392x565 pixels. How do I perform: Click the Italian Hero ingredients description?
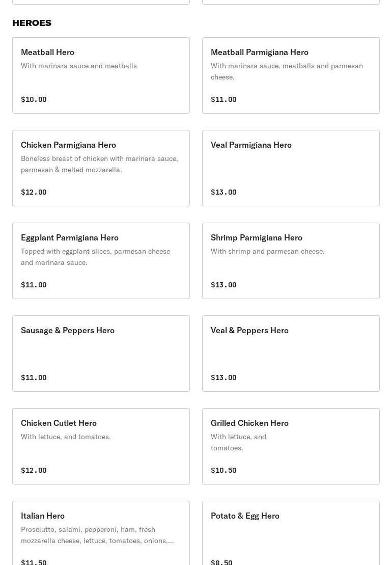(x=97, y=535)
